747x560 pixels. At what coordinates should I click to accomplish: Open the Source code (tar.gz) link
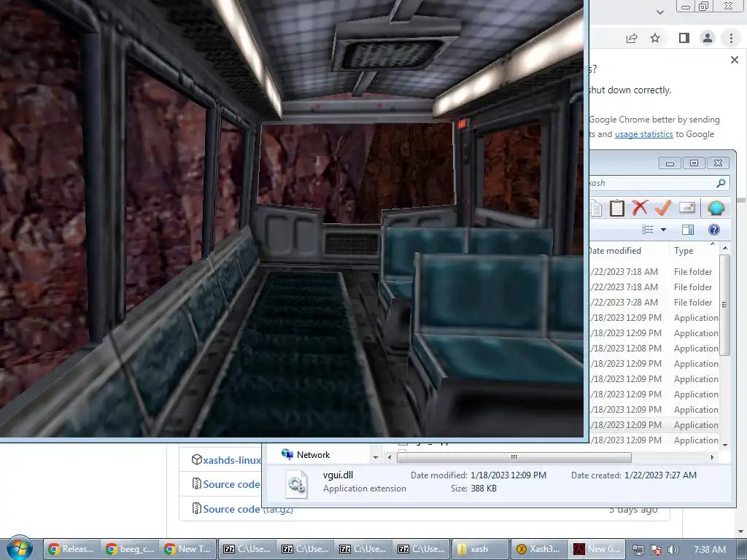(248, 509)
